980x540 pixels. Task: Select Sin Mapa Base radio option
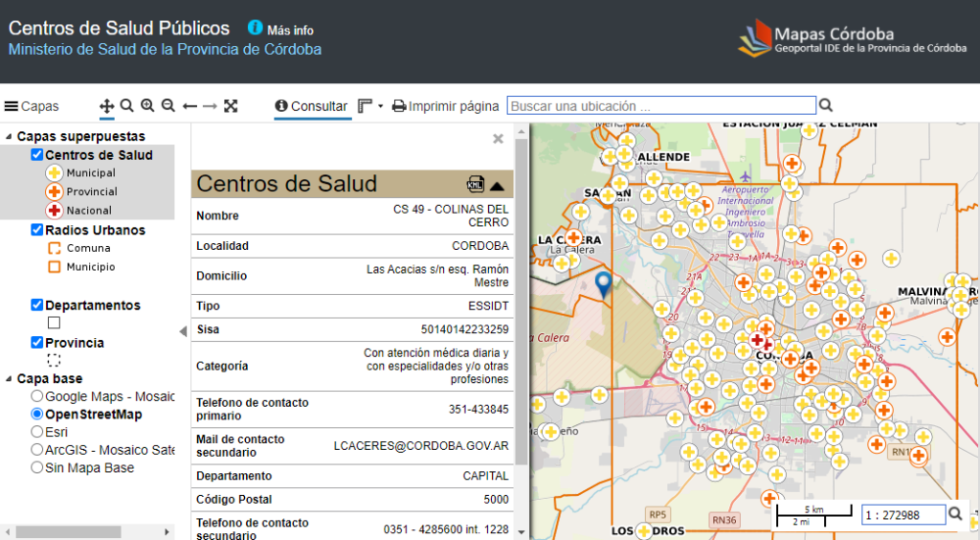37,467
